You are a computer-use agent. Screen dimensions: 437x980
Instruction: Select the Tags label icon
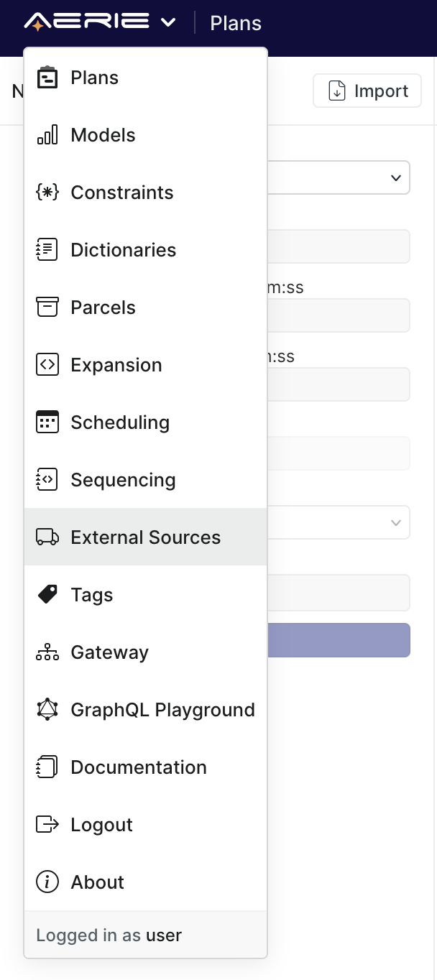click(x=47, y=594)
